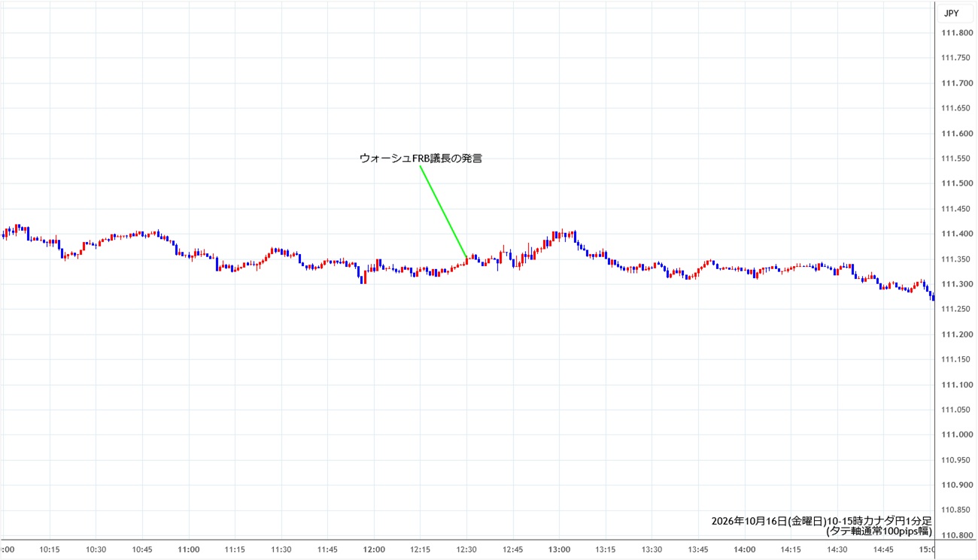
Task: Click the 111.500 price axis label
Action: pos(956,183)
